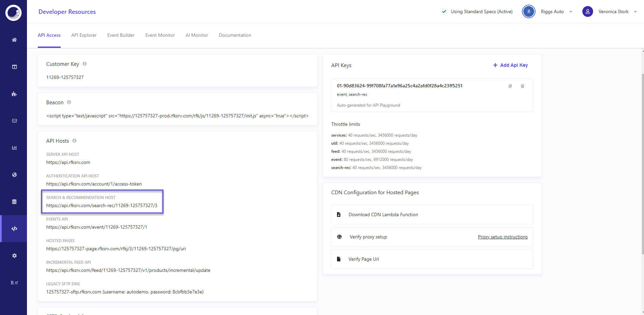Image resolution: width=644 pixels, height=315 pixels.
Task: Click the Standard Specs checkmark icon
Action: point(444,11)
